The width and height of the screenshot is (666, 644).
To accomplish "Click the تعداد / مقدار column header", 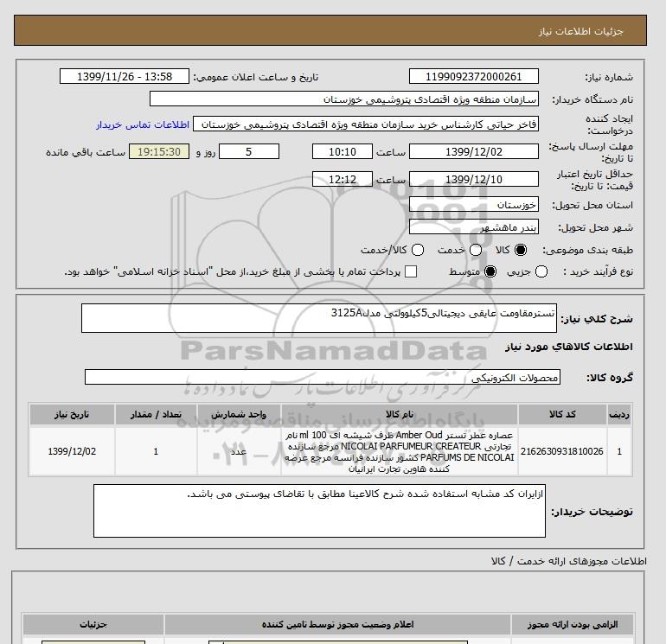I will click(x=156, y=414).
